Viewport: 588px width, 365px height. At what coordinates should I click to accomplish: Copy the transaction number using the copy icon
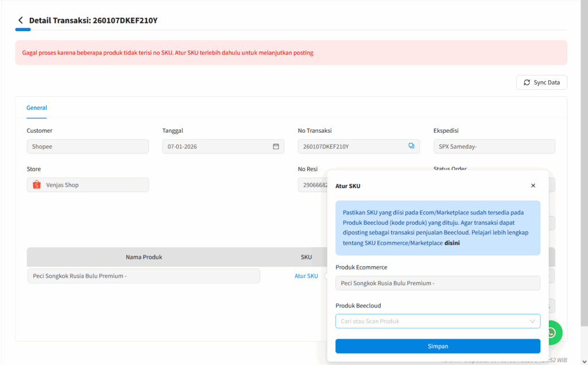pyautogui.click(x=411, y=146)
